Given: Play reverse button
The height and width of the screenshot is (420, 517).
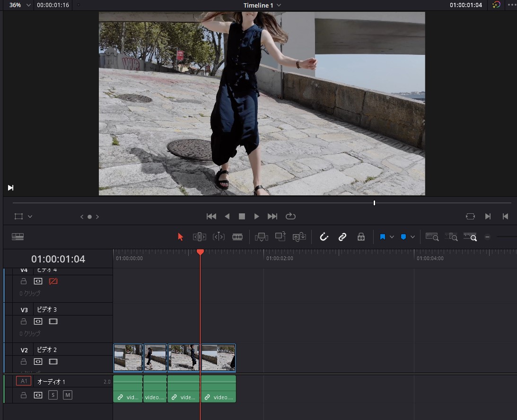Looking at the screenshot, I should tap(227, 216).
